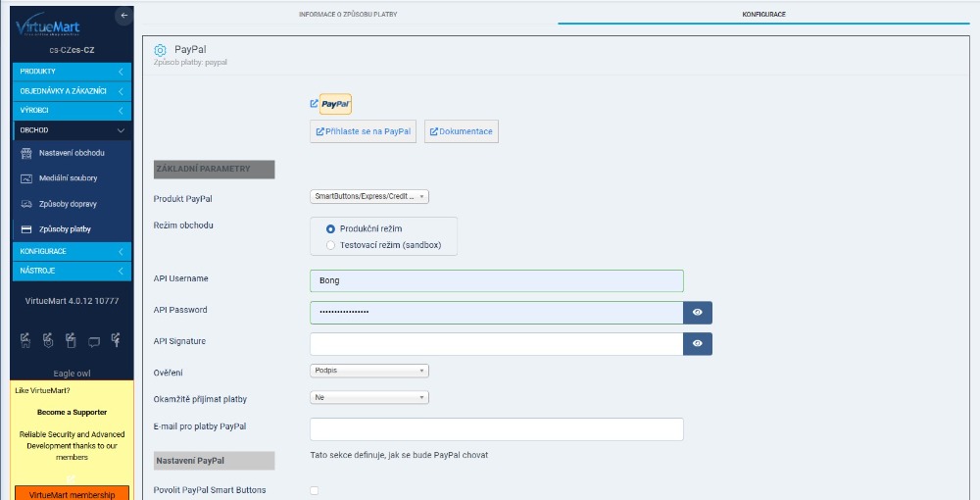The height and width of the screenshot is (500, 980).
Task: Click the Přihlaste se na PayPal button
Action: (363, 131)
